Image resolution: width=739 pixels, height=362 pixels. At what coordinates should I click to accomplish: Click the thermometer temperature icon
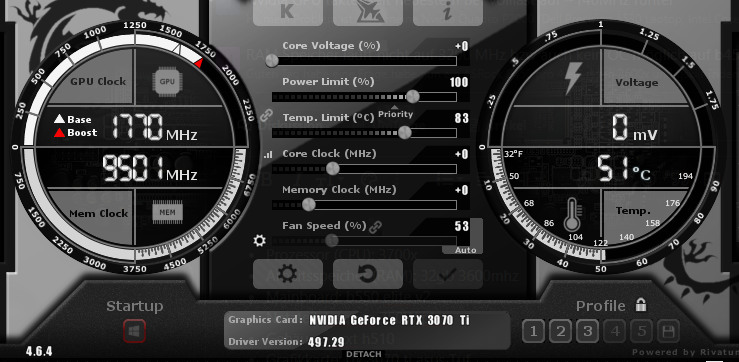click(573, 214)
